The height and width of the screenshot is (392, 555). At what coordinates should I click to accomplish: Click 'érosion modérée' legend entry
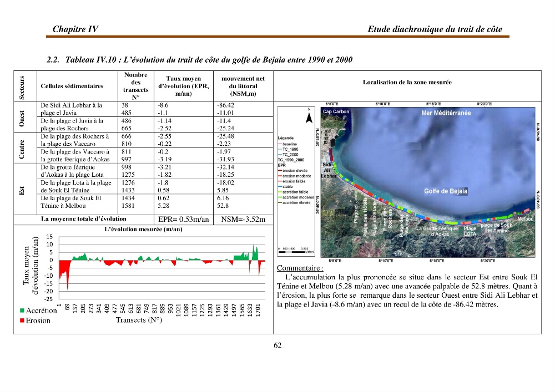tap(295, 176)
